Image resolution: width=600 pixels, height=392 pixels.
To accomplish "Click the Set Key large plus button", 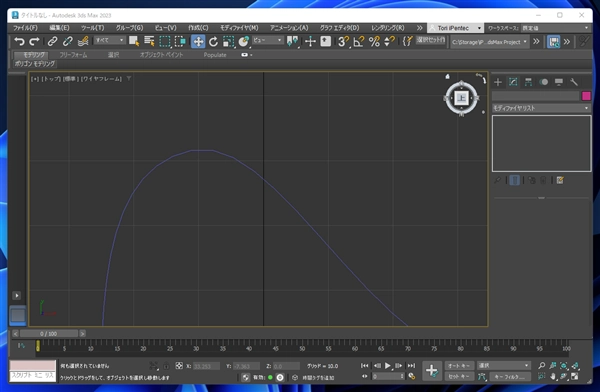I will point(432,371).
